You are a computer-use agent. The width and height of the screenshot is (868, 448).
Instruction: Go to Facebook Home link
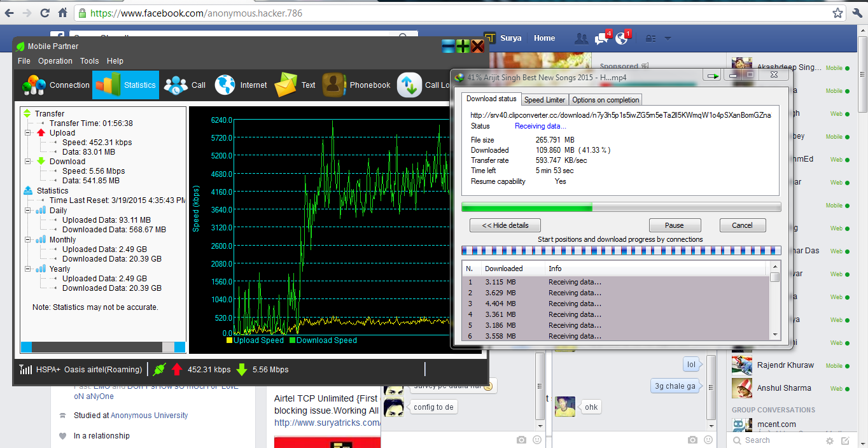[x=544, y=38]
